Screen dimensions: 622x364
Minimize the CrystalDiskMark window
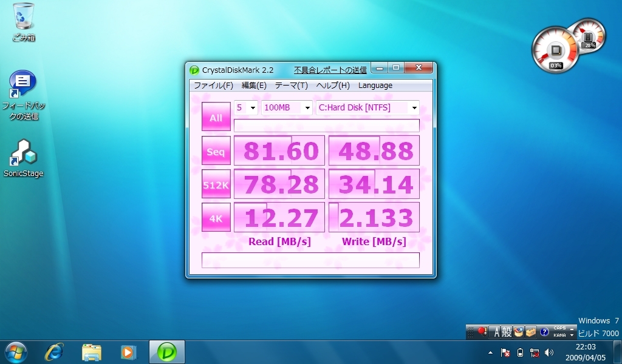(x=379, y=68)
